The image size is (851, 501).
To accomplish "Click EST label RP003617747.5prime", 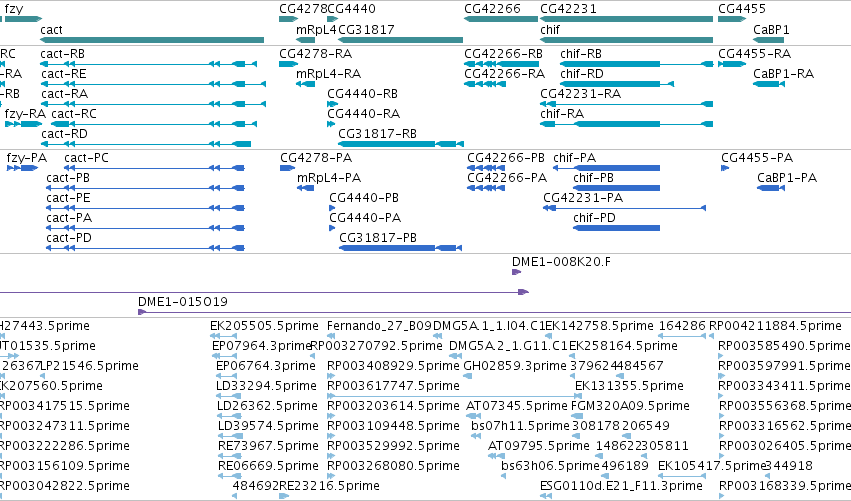I will tap(393, 386).
